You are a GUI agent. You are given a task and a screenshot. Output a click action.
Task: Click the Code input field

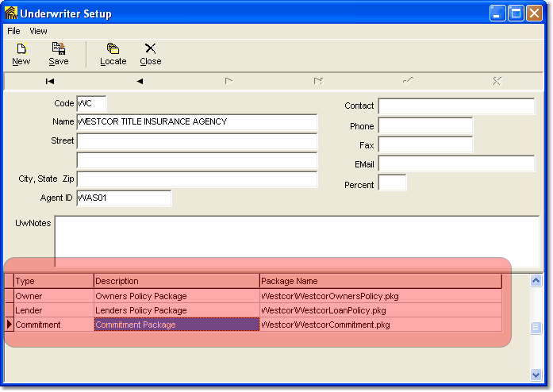pyautogui.click(x=91, y=104)
